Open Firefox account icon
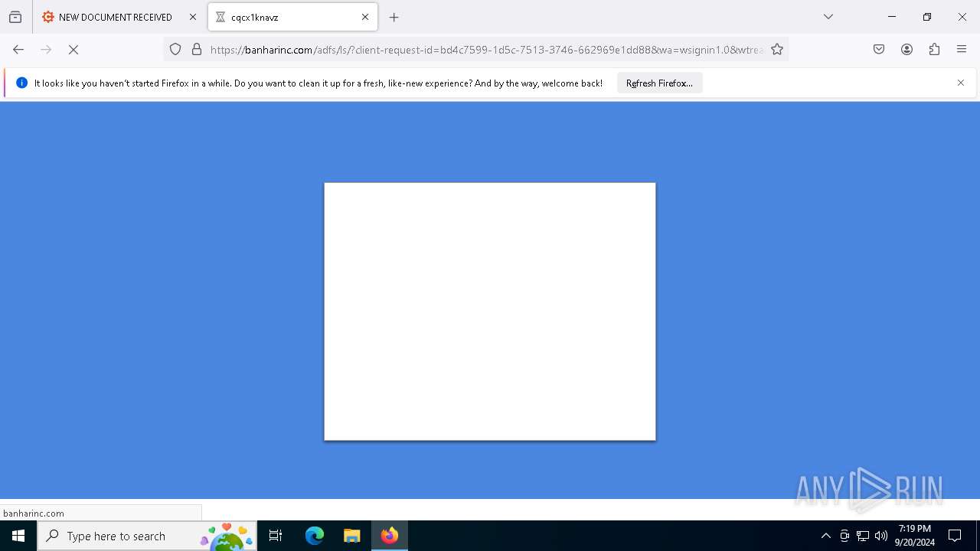The height and width of the screenshot is (551, 980). click(x=906, y=50)
